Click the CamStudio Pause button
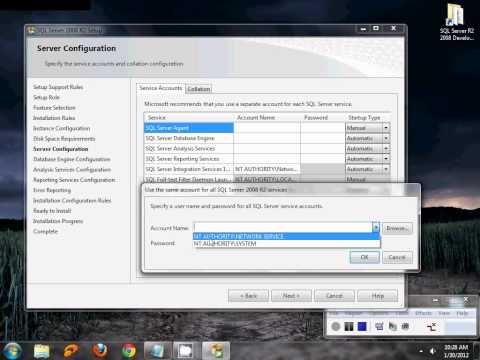 [x=349, y=326]
